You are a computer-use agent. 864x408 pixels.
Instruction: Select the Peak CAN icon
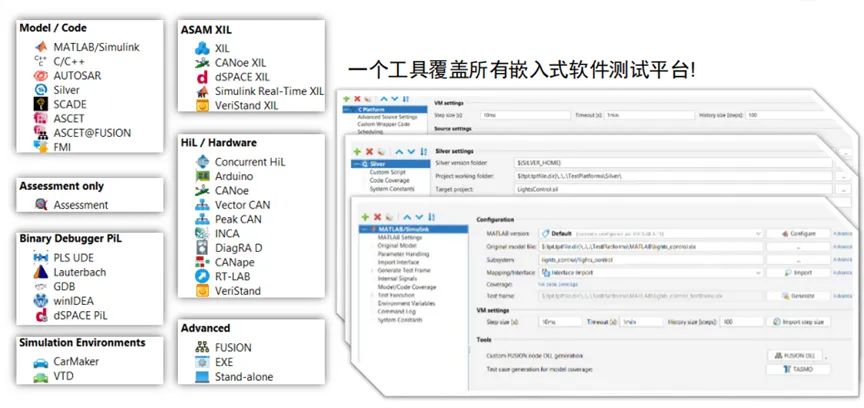coord(203,219)
